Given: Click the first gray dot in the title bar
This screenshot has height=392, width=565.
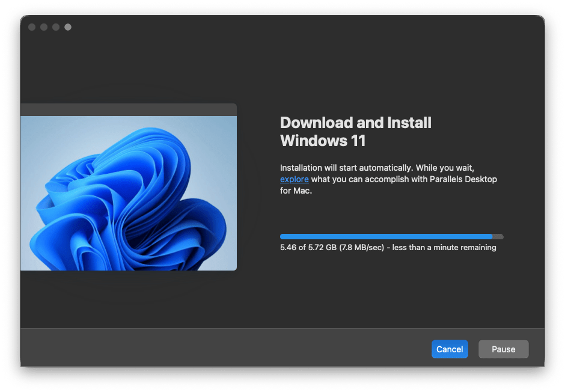Looking at the screenshot, I should click(x=32, y=27).
